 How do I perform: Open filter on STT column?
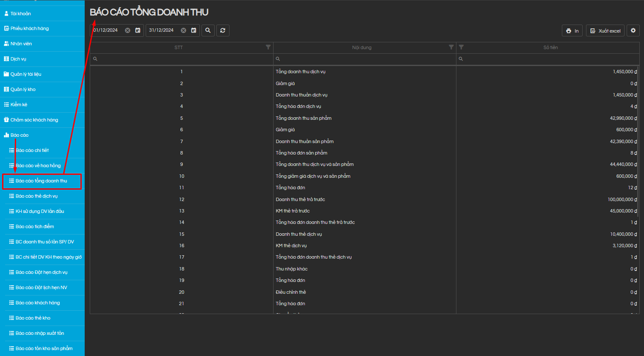(268, 47)
